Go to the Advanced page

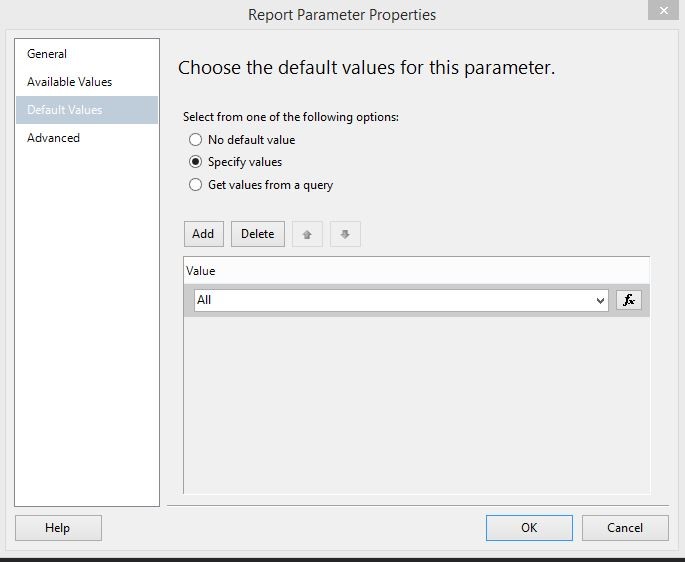[x=53, y=138]
